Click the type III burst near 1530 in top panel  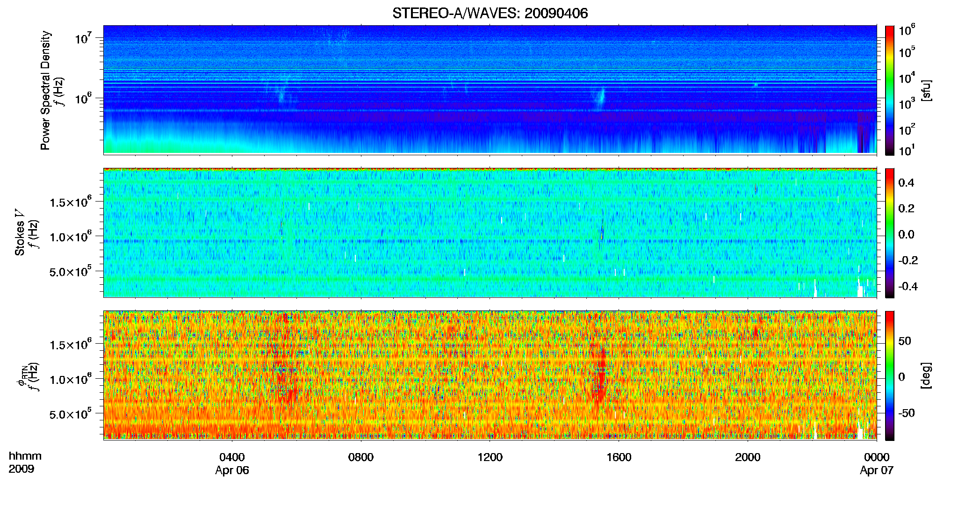[600, 97]
